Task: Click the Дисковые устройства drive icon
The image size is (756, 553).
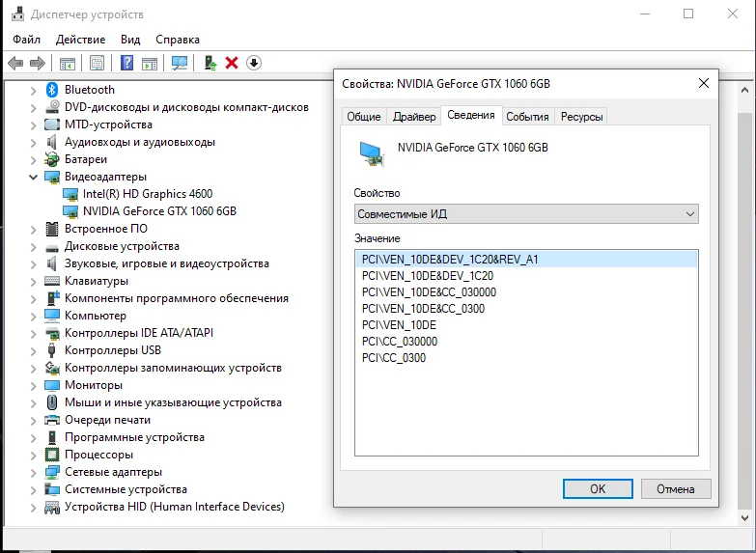Action: [52, 248]
